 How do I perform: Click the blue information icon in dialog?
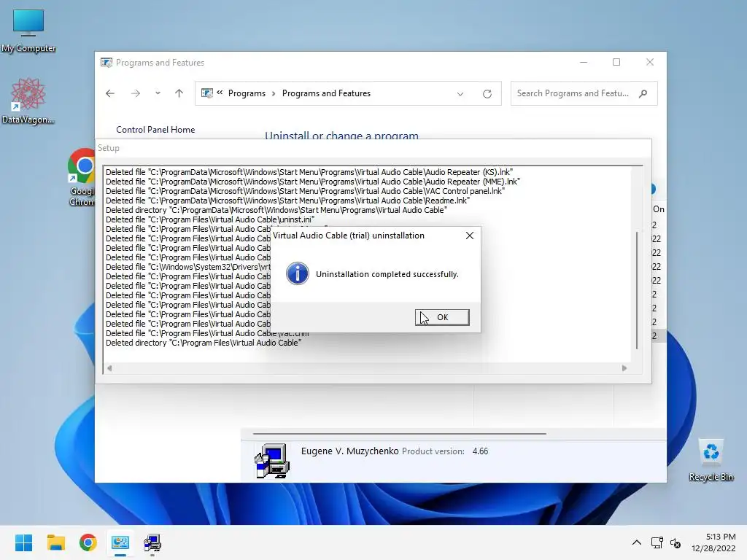coord(298,274)
